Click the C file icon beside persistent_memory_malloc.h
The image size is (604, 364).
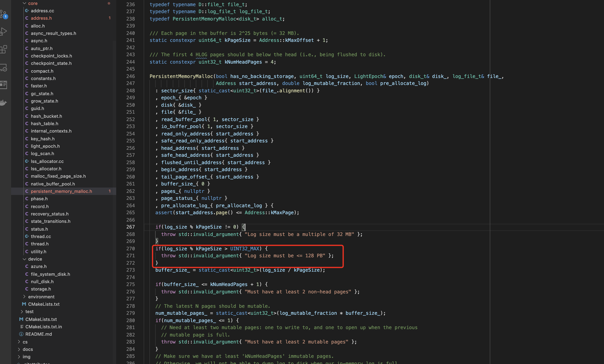coord(27,191)
